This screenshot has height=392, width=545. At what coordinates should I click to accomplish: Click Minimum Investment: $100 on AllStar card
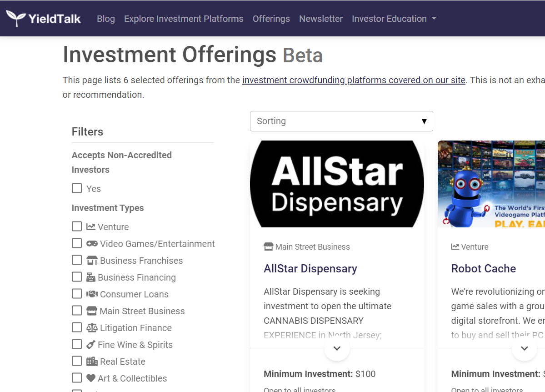[x=320, y=374]
